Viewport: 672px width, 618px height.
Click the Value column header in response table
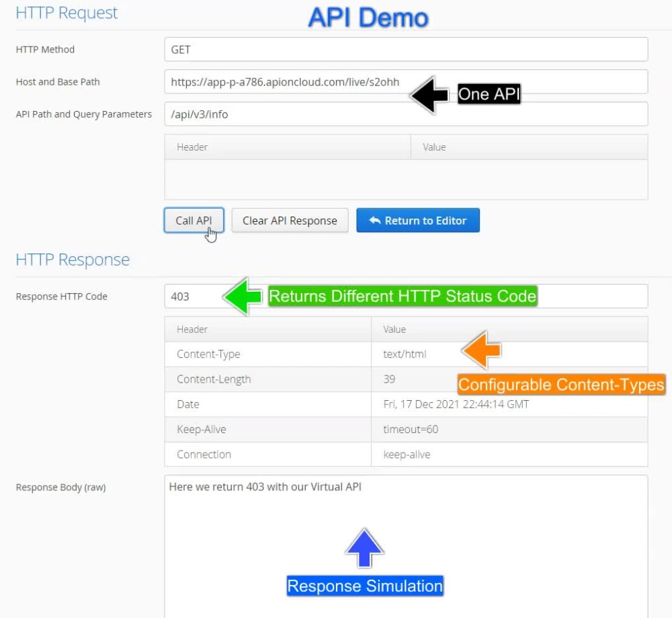pyautogui.click(x=394, y=329)
